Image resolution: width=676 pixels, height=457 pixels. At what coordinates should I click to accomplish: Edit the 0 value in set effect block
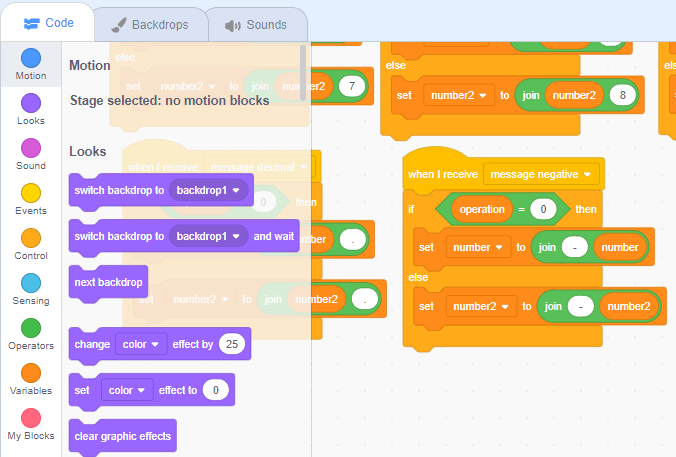coord(216,390)
